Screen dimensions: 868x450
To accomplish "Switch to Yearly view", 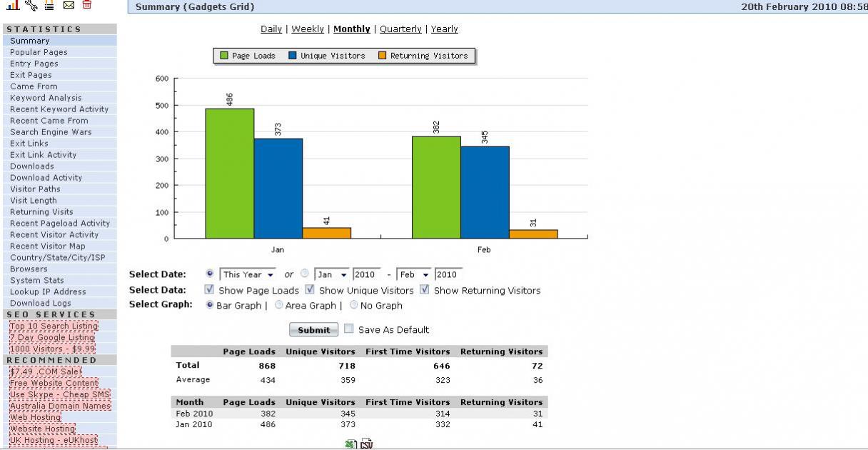I will tap(445, 29).
